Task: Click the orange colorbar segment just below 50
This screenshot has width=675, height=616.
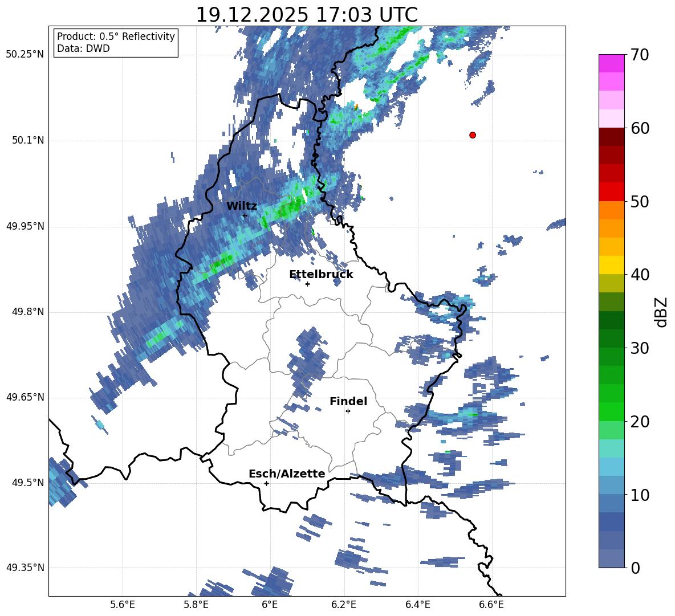Action: [x=611, y=210]
